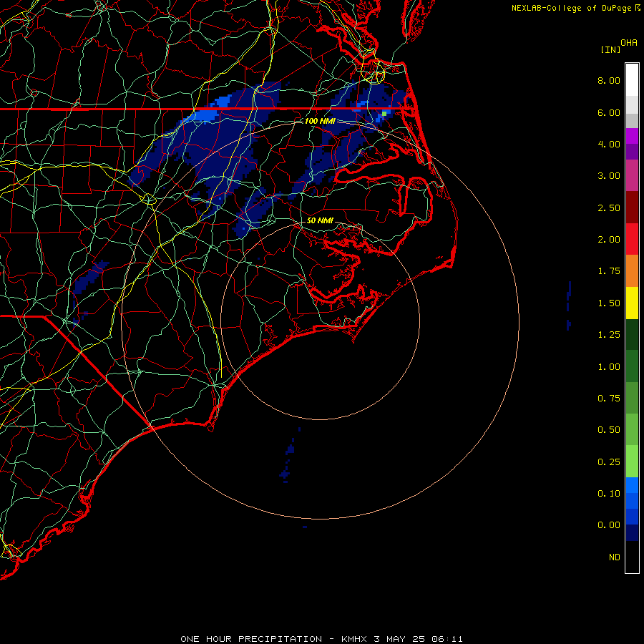
Task: Select the 1.50 legend value
Action: (x=609, y=303)
